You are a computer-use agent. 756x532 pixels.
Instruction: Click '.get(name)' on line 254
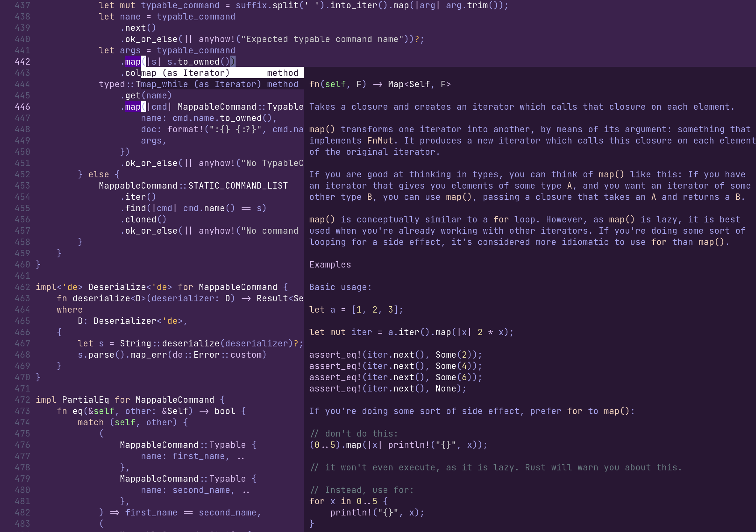pyautogui.click(x=146, y=95)
